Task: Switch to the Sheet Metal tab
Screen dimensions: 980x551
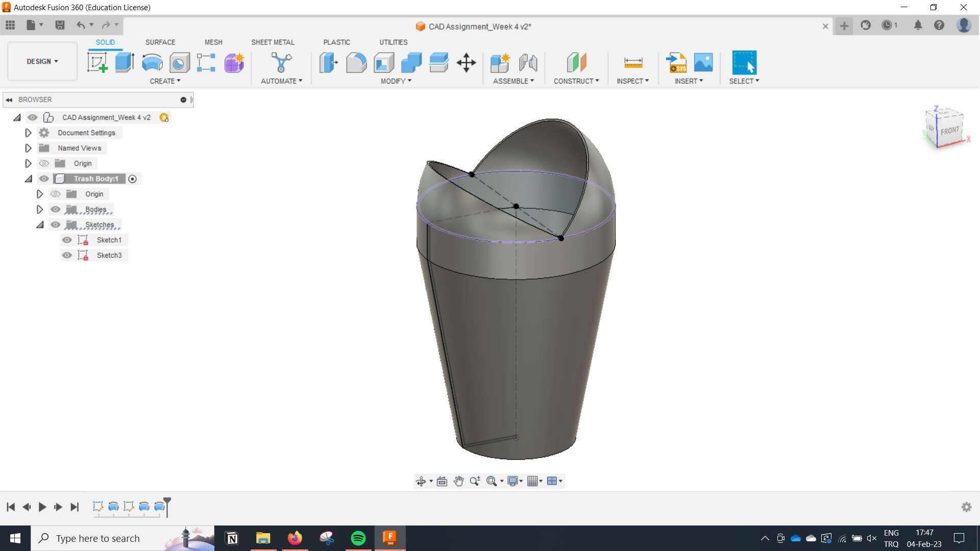Action: pyautogui.click(x=273, y=42)
